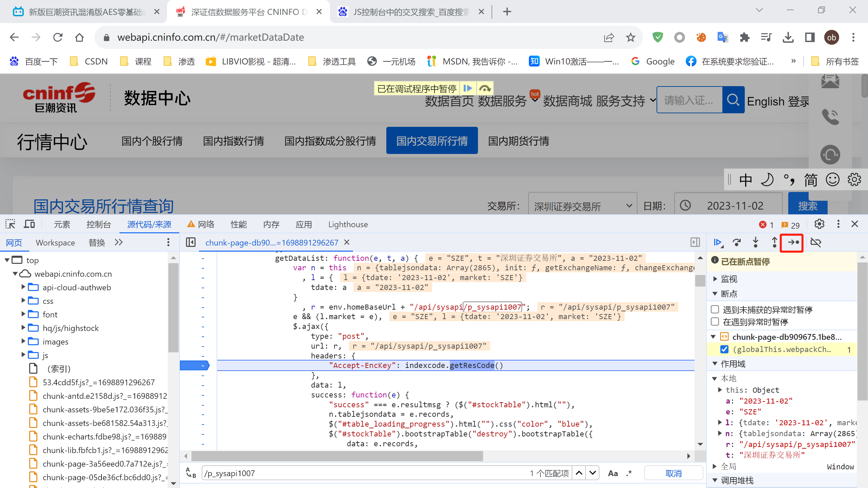Open DevTools settings gear

pyautogui.click(x=819, y=224)
